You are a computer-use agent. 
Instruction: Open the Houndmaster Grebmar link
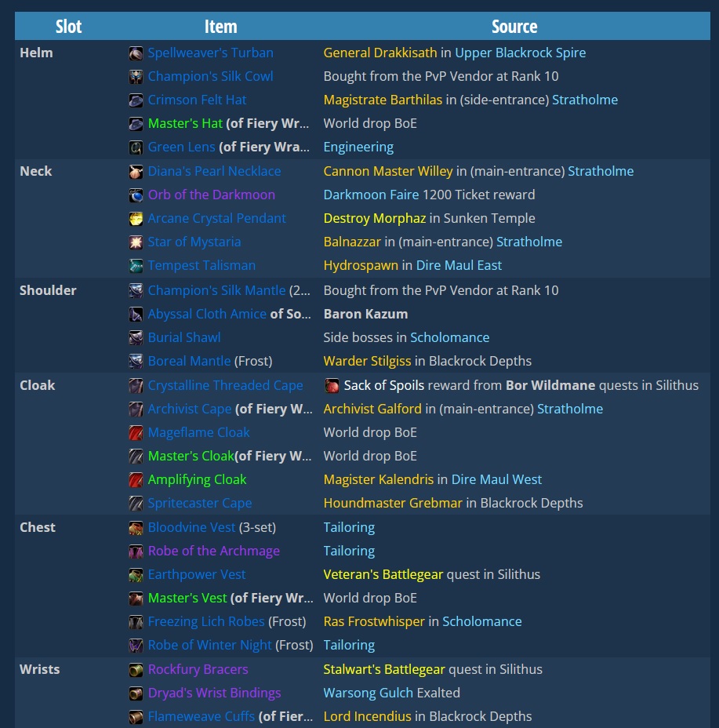tap(393, 503)
